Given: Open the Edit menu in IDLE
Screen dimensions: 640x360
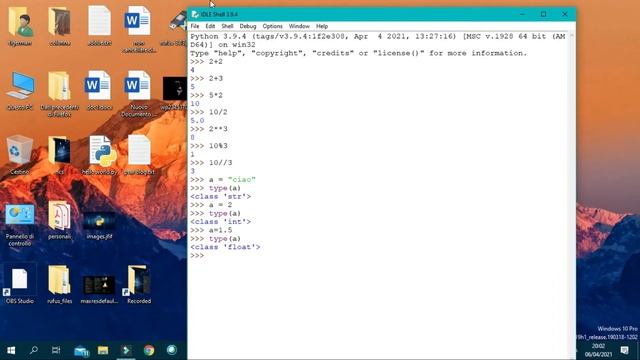Looking at the screenshot, I should [210, 26].
